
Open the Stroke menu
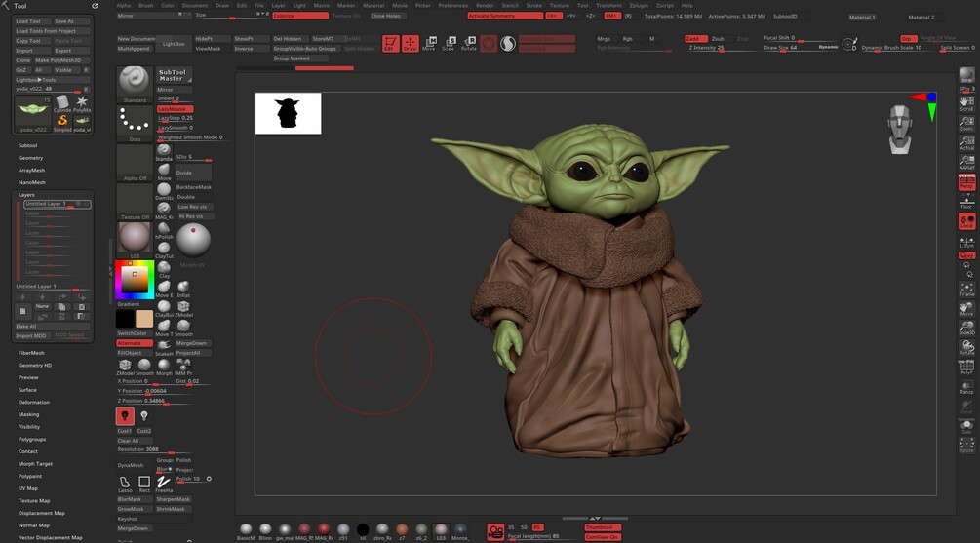coord(533,5)
